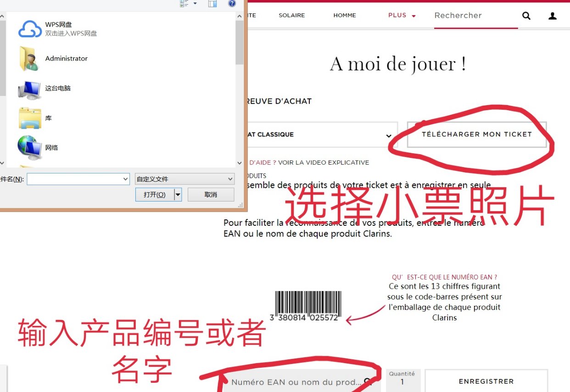Open the 自定义文件 file type dropdown
Image resolution: width=570 pixels, height=392 pixels.
click(184, 179)
